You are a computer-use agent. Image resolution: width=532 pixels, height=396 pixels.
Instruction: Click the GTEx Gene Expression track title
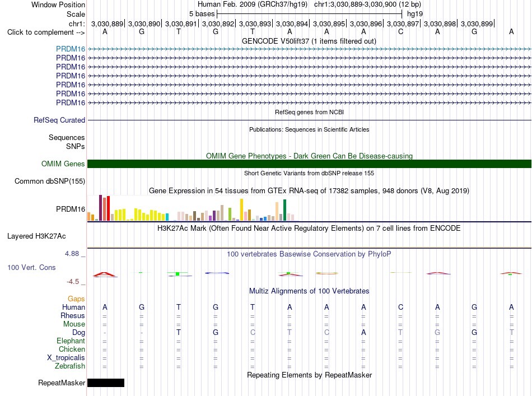point(309,190)
